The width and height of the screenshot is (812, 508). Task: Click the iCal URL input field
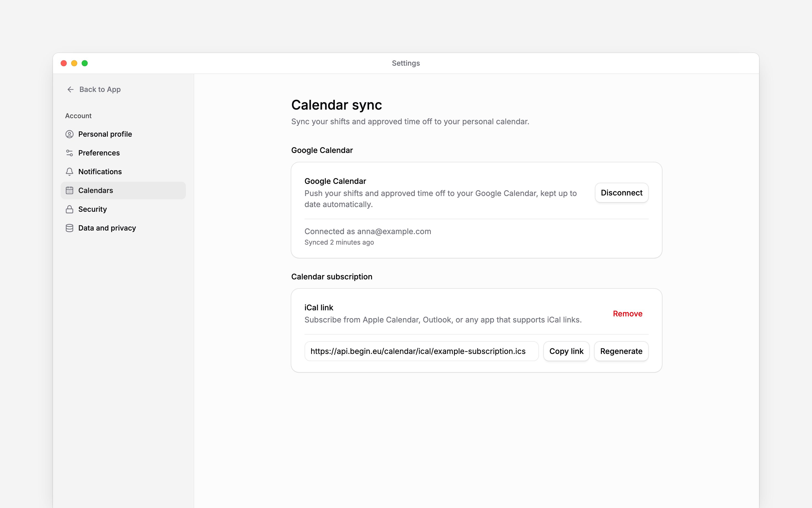421,351
